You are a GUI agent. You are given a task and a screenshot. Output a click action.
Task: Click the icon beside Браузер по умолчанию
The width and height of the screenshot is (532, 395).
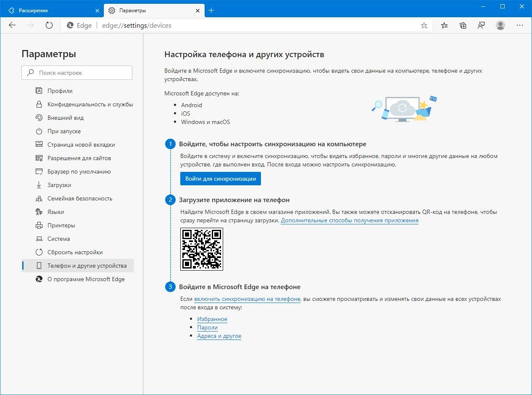click(x=39, y=171)
